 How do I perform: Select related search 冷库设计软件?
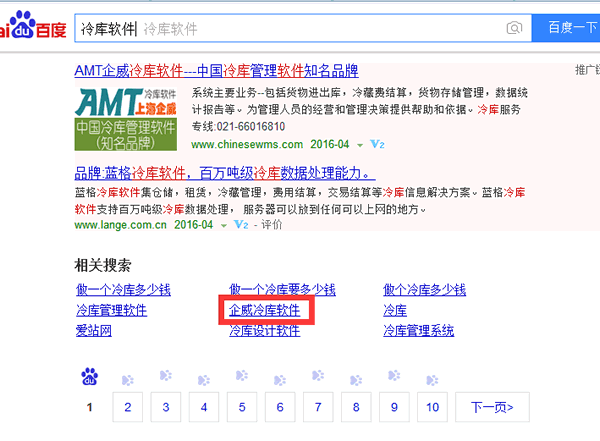point(264,331)
